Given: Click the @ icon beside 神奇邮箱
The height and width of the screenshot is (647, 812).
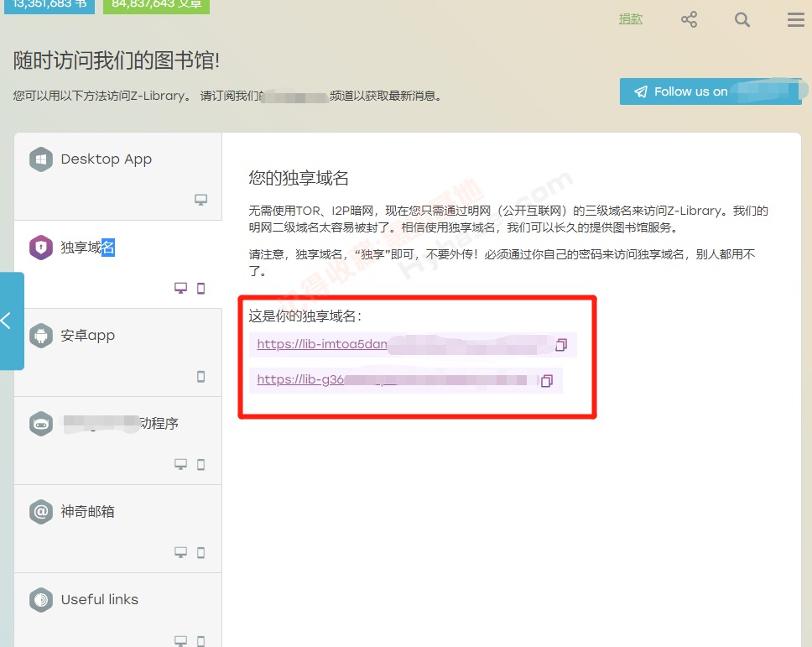Looking at the screenshot, I should click(41, 512).
